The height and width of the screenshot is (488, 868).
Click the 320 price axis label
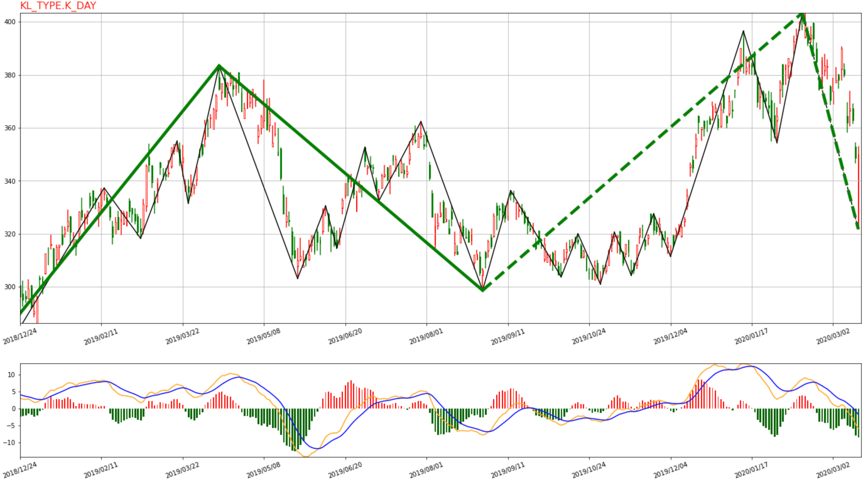[x=10, y=234]
